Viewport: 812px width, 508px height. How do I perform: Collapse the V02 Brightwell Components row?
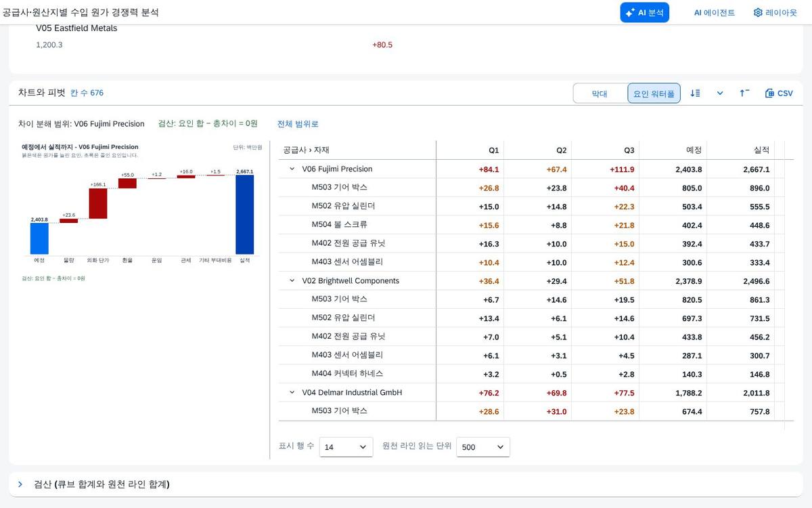click(x=292, y=281)
